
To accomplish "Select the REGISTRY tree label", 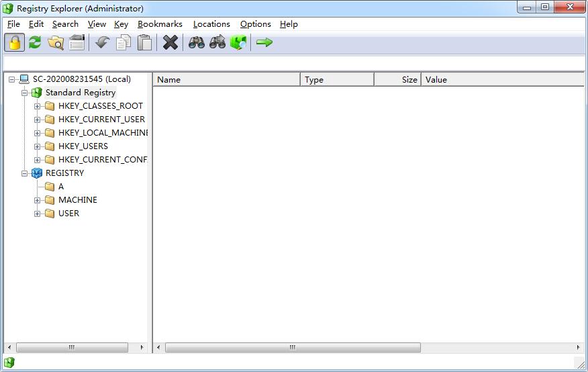I will pos(65,173).
